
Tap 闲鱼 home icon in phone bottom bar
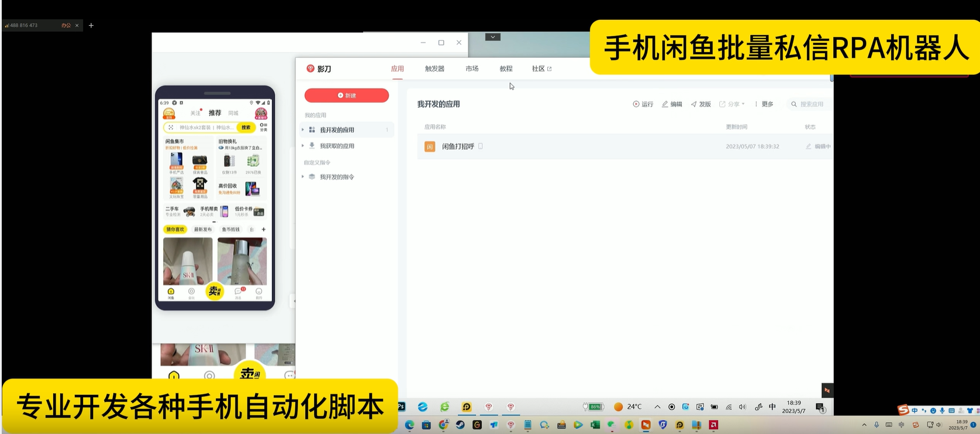click(171, 292)
